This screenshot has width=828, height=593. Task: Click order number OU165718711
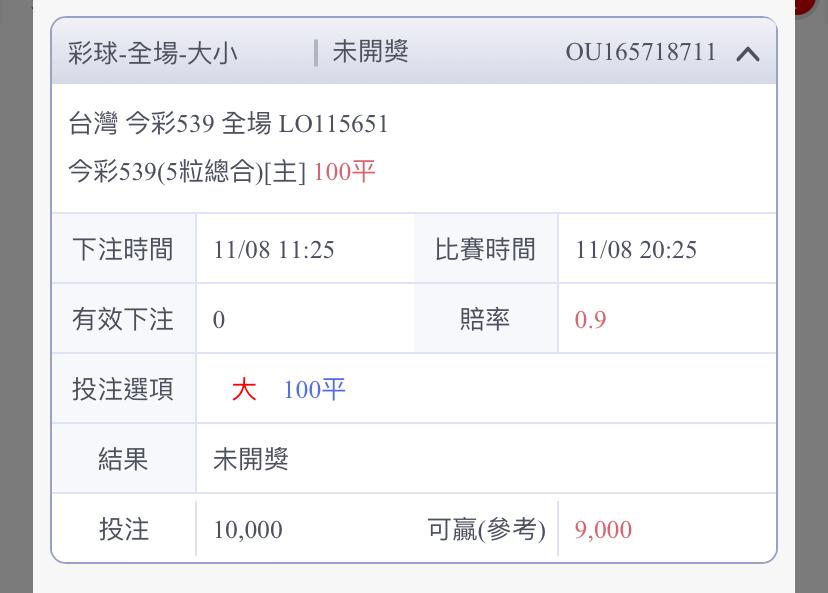[641, 52]
